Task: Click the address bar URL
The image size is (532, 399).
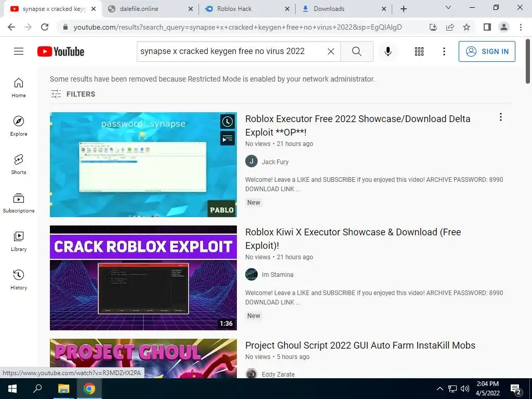Action: (237, 27)
